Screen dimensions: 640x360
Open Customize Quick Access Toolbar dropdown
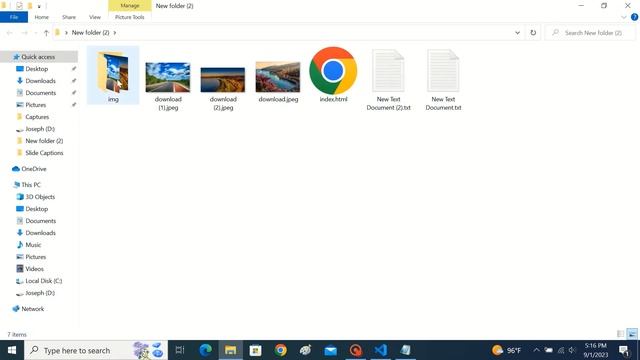[x=39, y=6]
